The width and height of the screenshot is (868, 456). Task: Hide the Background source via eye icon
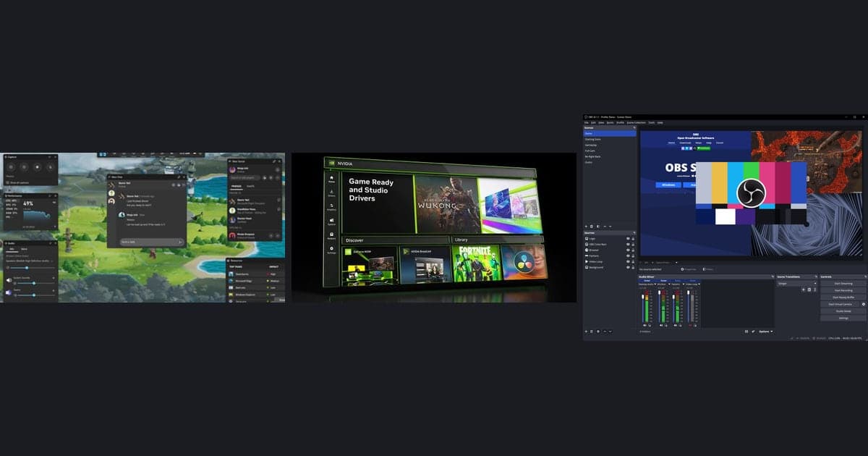[628, 267]
